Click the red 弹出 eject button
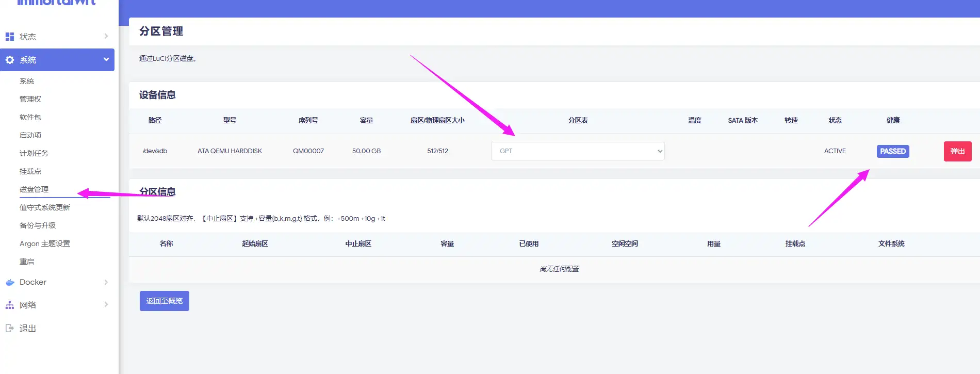980x374 pixels. pos(958,151)
